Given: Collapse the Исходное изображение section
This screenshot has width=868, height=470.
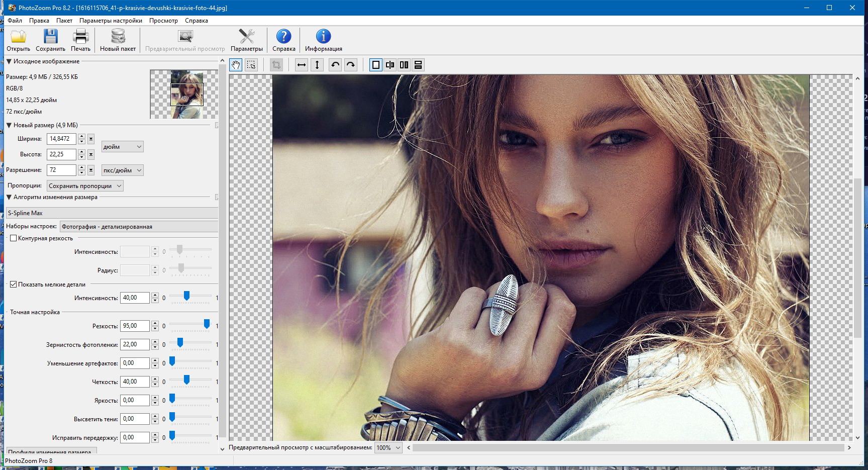Looking at the screenshot, I should pos(9,61).
